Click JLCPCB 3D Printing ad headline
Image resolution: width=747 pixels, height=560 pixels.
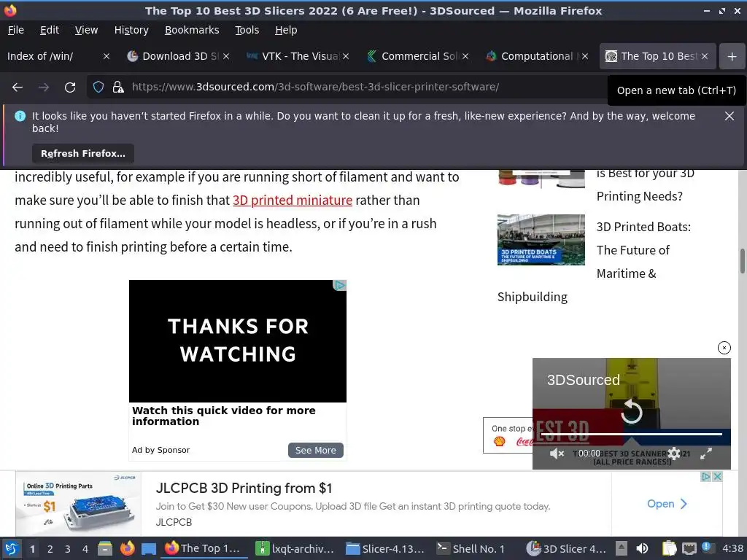[x=244, y=489]
